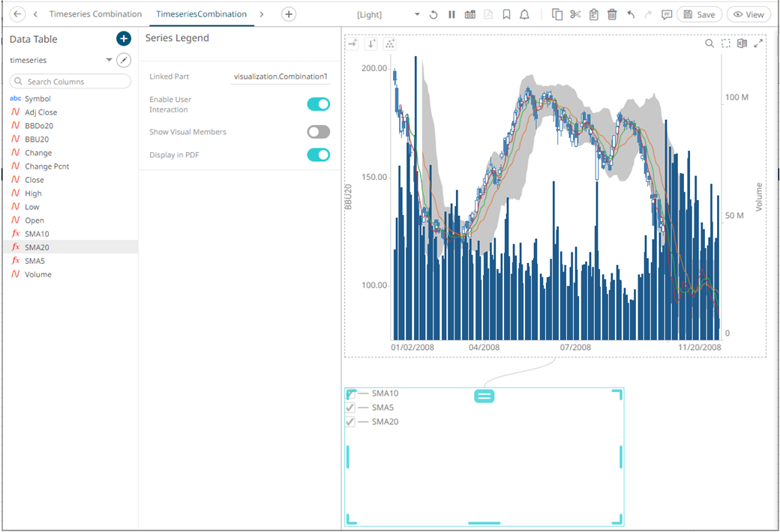This screenshot has width=780, height=532.
Task: Open alerts via the bell icon
Action: coord(524,14)
